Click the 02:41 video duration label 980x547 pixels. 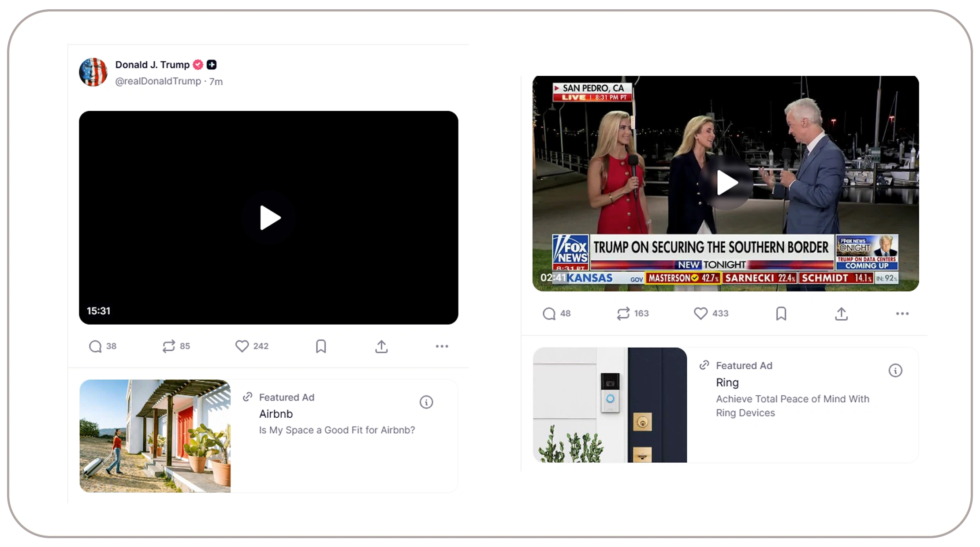[x=553, y=277]
